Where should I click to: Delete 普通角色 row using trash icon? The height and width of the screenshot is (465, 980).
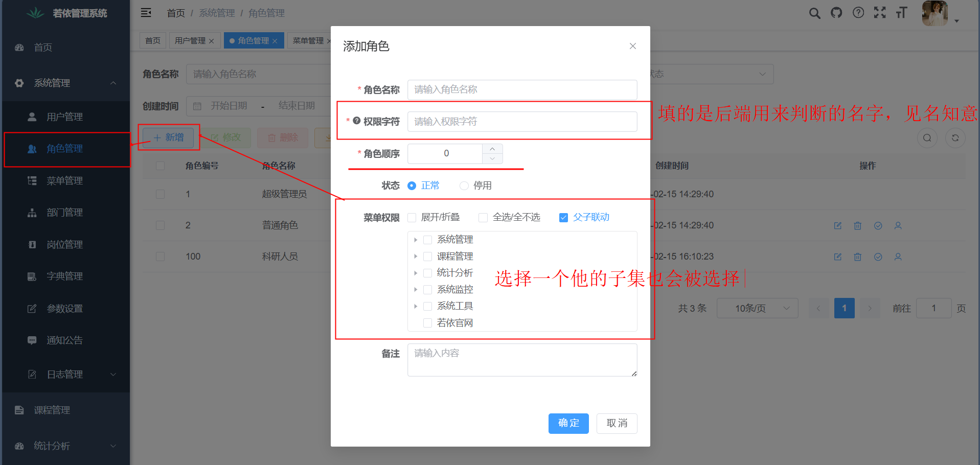[x=857, y=225]
